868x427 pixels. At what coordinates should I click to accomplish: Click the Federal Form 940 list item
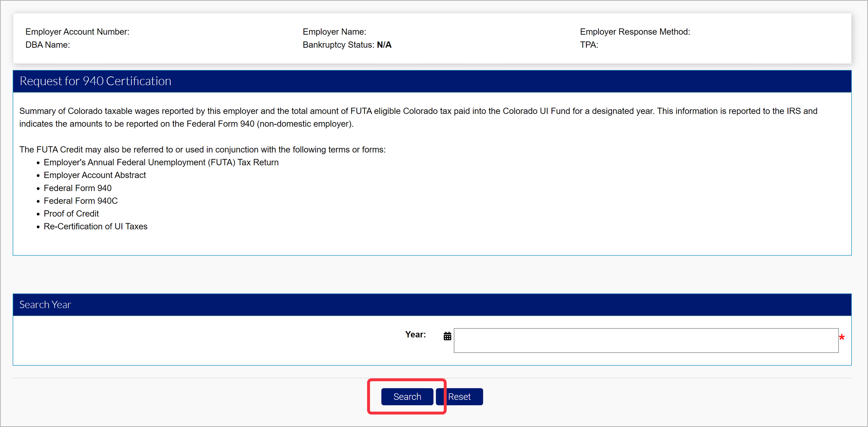point(78,188)
